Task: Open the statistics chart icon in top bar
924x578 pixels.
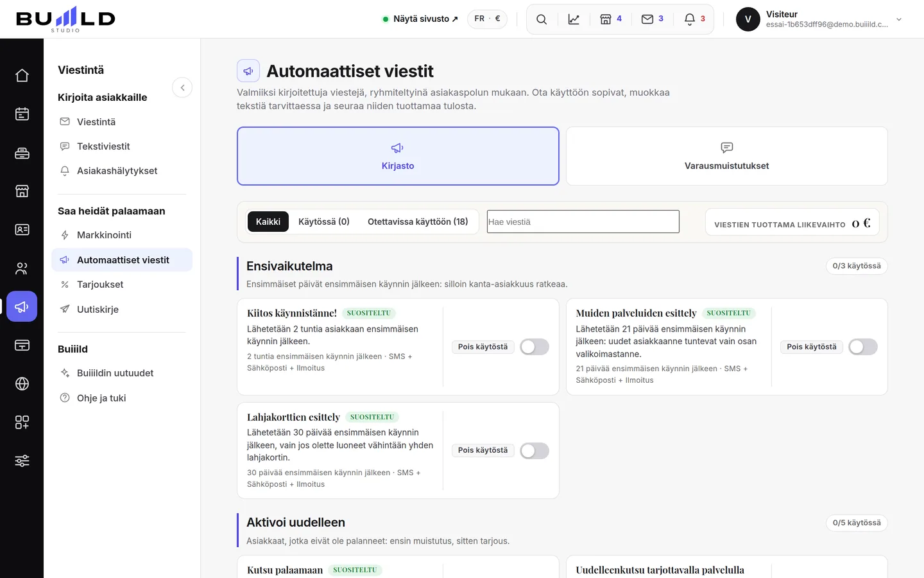Action: coord(574,19)
